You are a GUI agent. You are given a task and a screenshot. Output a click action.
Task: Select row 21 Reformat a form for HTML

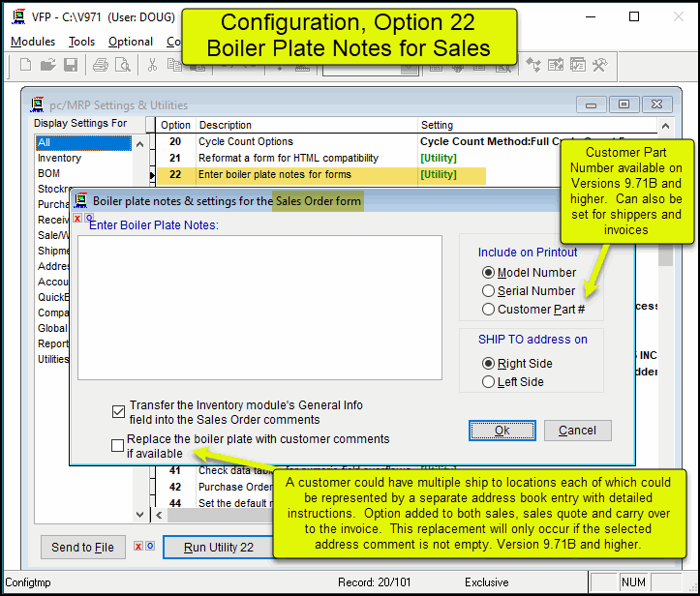(x=357, y=158)
